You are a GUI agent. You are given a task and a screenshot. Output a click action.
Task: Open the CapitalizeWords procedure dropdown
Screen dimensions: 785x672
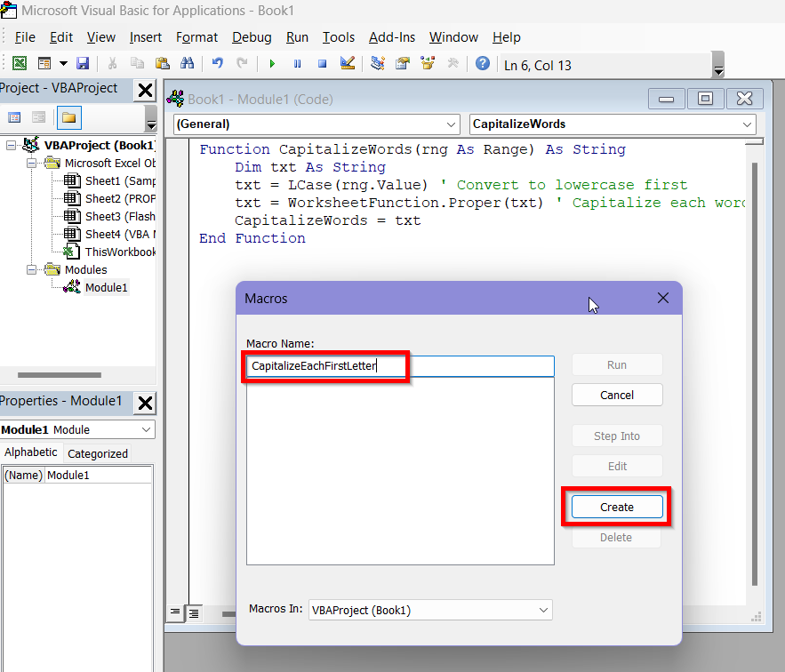613,124
